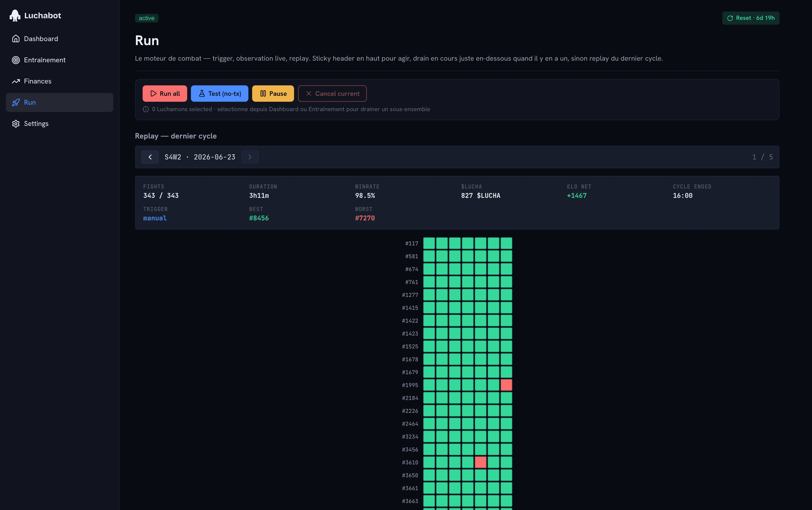Open Settings from the sidebar

tap(59, 124)
